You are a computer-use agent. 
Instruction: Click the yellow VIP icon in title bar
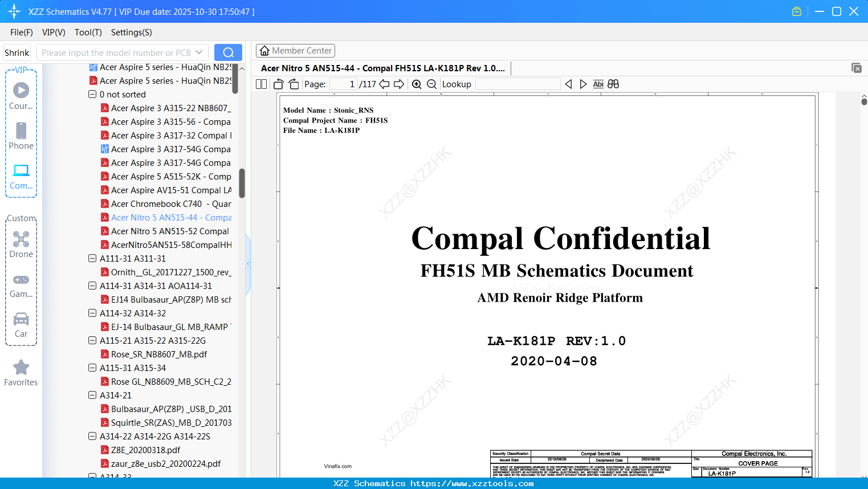[x=797, y=11]
